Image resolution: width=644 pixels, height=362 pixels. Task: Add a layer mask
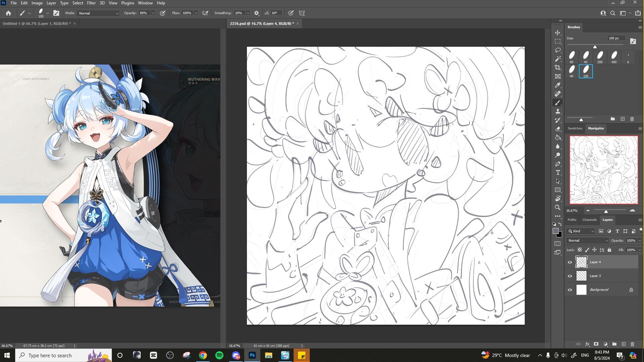596,344
